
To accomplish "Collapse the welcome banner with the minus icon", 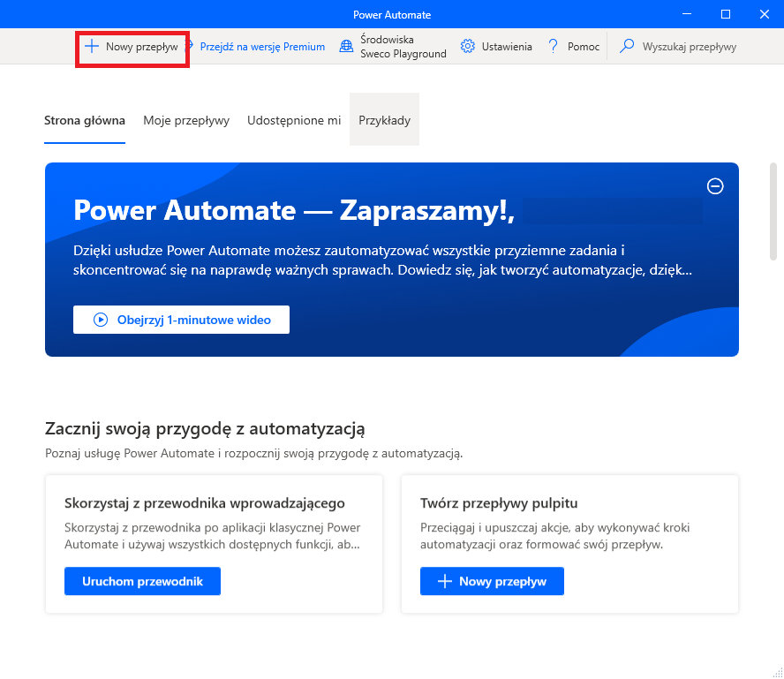I will point(715,185).
